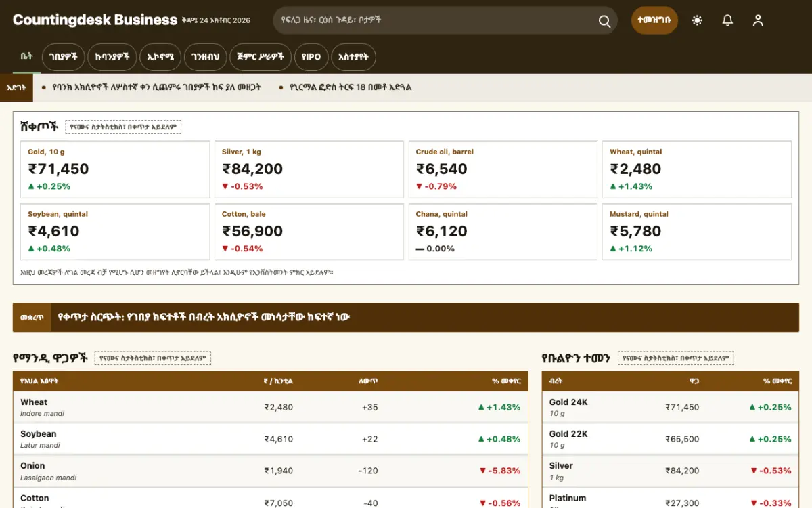Click the ticker headline about 18 percent profit

click(x=350, y=87)
